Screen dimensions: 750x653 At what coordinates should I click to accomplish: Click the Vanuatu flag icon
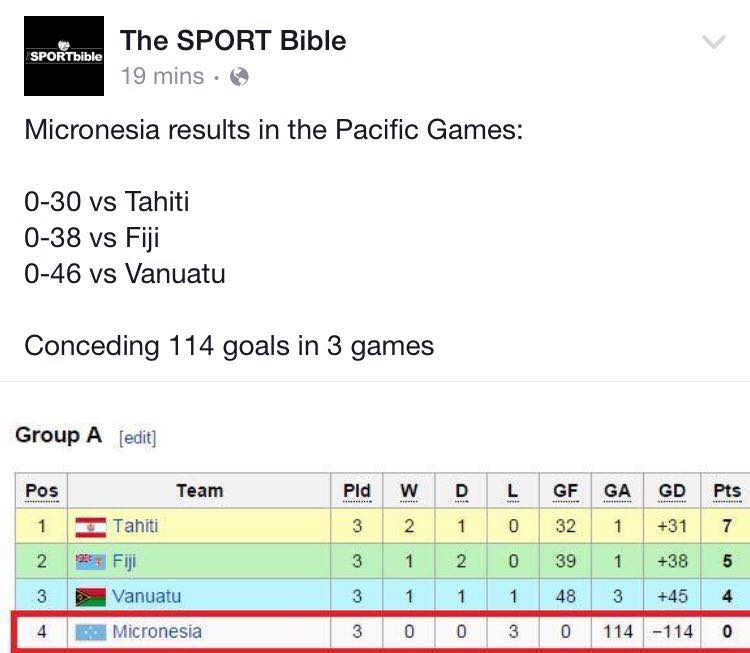[x=90, y=597]
